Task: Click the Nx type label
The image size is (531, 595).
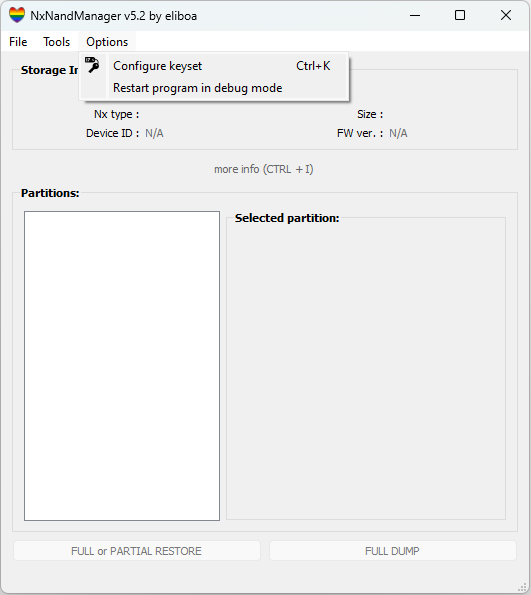Action: pyautogui.click(x=116, y=114)
